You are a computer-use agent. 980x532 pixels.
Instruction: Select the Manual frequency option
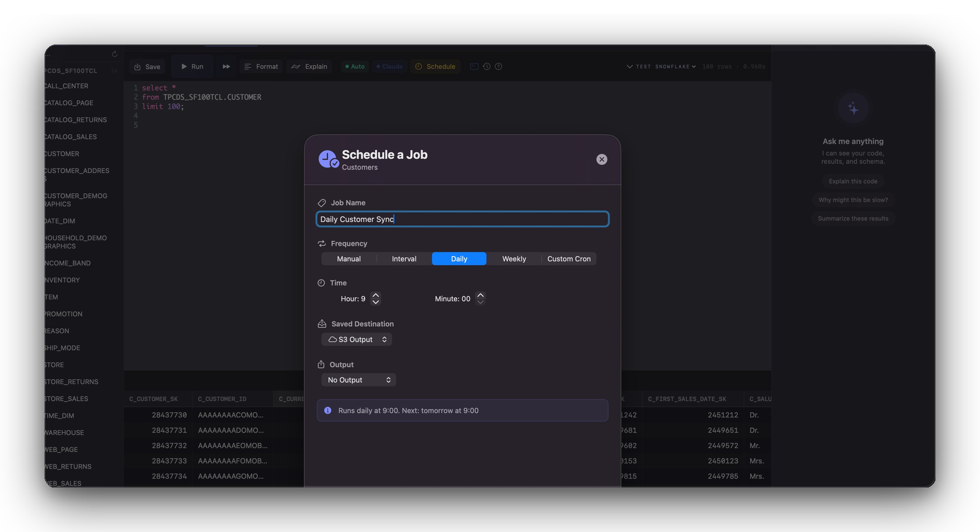[x=349, y=259]
